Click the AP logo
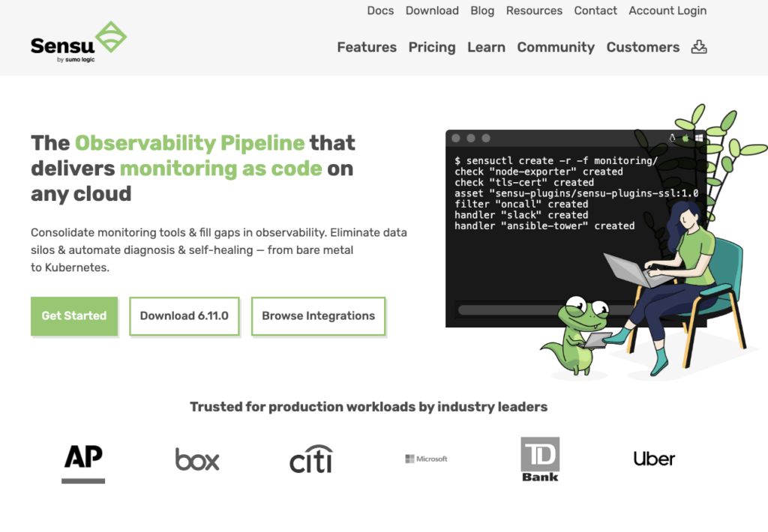This screenshot has width=768, height=532. point(83,463)
